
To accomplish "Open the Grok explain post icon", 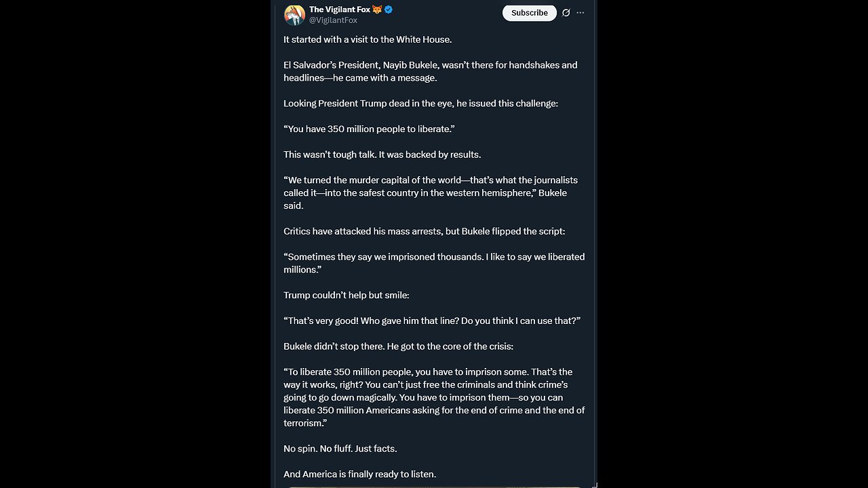I will coord(566,13).
